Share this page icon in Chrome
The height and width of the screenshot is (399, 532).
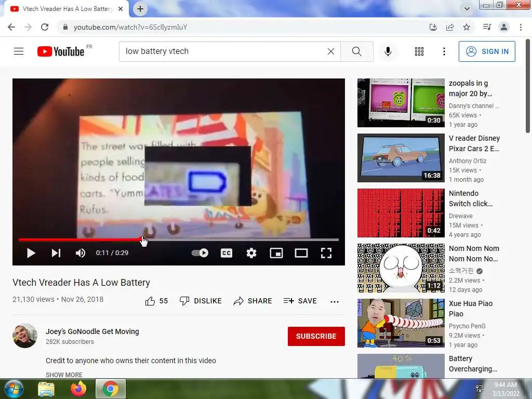450,27
